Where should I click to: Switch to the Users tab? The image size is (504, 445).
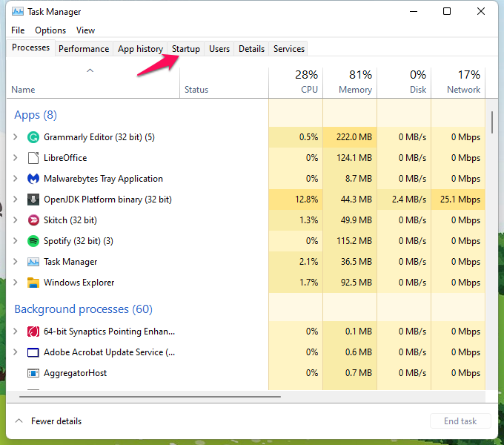tap(219, 49)
